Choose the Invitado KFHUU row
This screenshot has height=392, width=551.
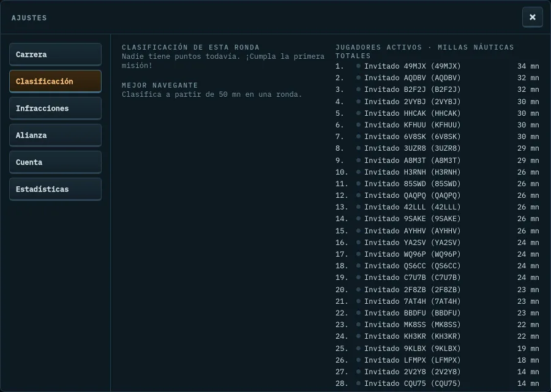click(x=437, y=125)
